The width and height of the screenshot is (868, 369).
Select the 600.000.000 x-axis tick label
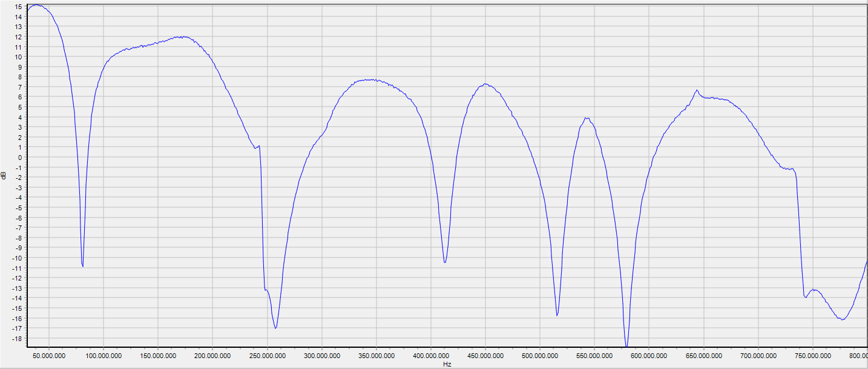(648, 356)
